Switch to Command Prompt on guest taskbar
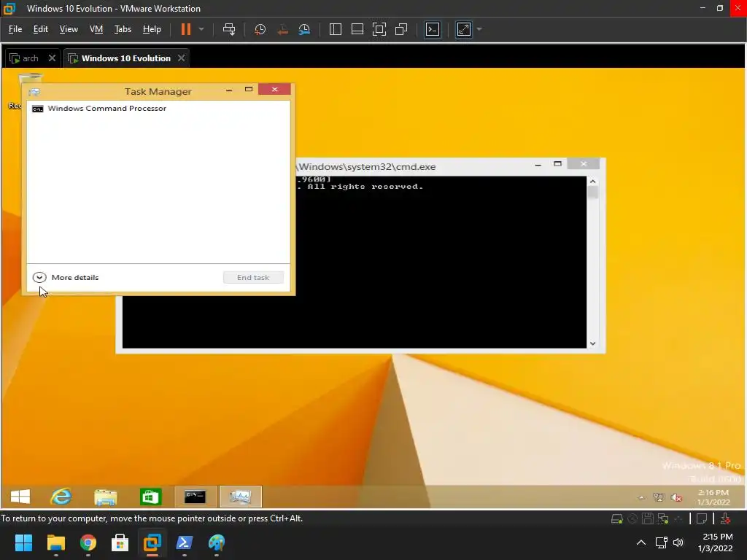Image resolution: width=747 pixels, height=560 pixels. 196,497
